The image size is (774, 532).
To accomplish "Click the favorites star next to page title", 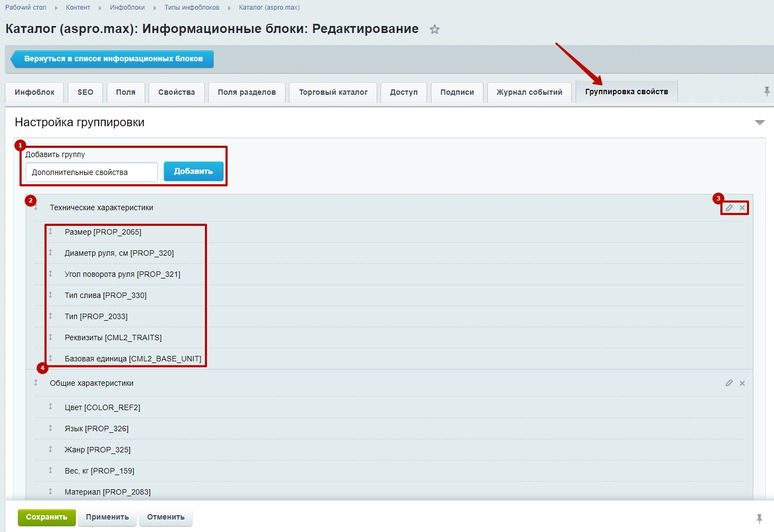I will [x=434, y=30].
